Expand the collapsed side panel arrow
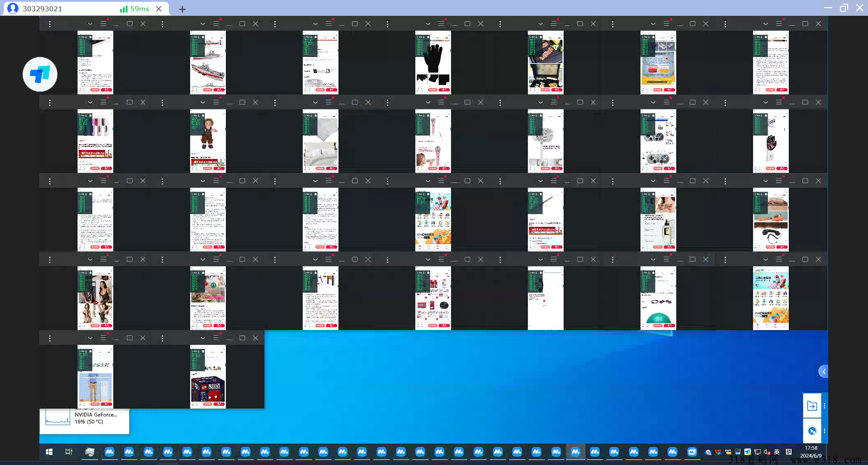 [x=823, y=371]
